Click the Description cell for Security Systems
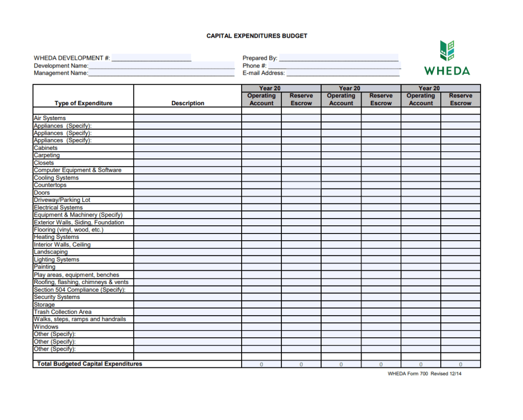Screen dimensions: 523x420 (187, 297)
